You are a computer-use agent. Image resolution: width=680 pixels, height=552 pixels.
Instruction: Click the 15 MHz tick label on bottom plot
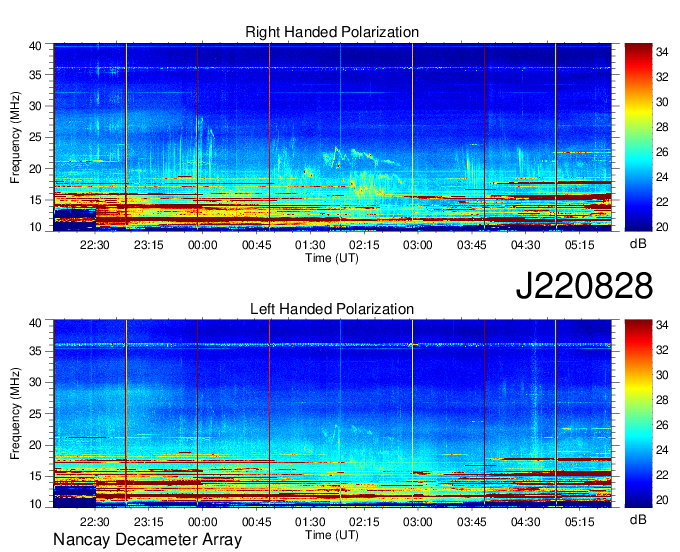pyautogui.click(x=35, y=476)
